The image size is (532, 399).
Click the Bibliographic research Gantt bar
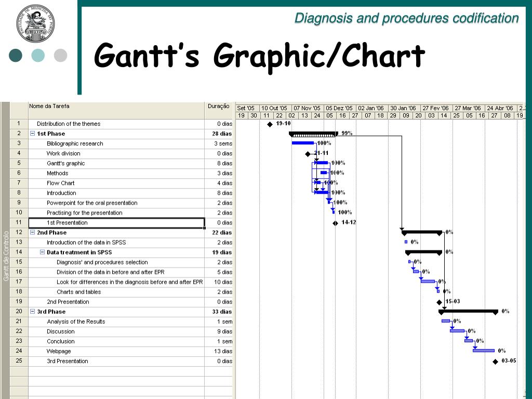point(303,143)
